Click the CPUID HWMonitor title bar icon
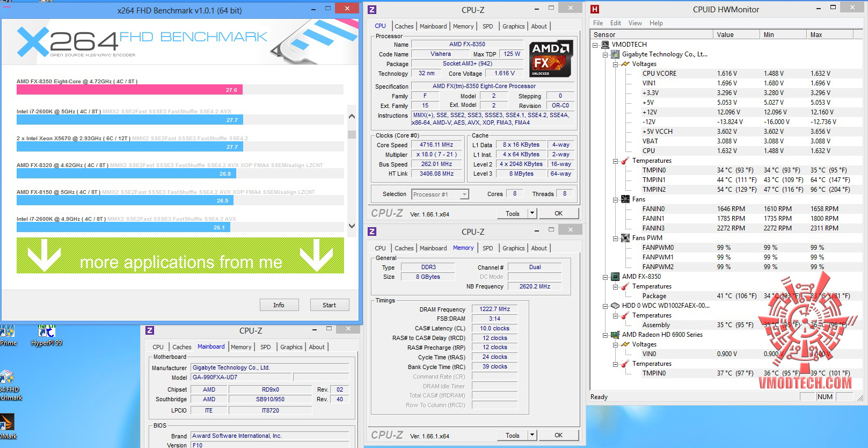Screen dimensions: 868x448 click(x=595, y=9)
